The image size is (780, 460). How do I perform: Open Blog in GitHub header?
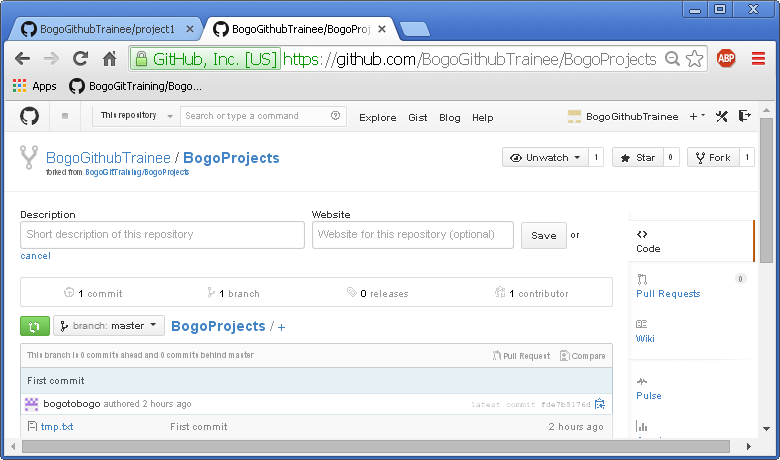point(450,118)
